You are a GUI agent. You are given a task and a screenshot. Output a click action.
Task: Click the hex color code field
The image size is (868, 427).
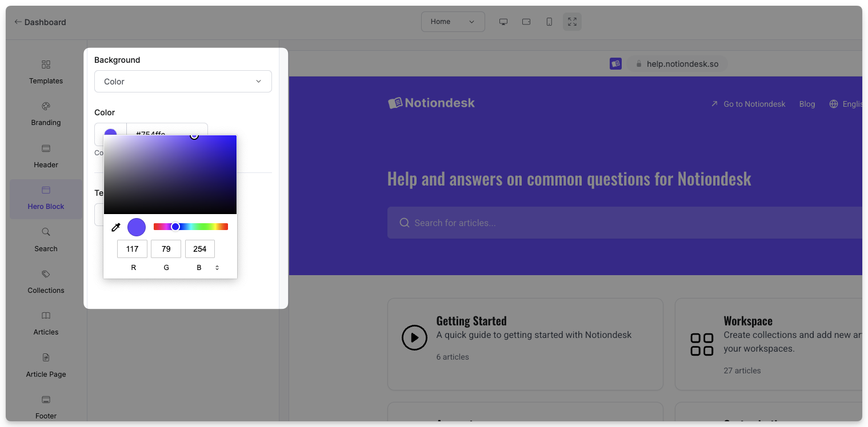[167, 130]
